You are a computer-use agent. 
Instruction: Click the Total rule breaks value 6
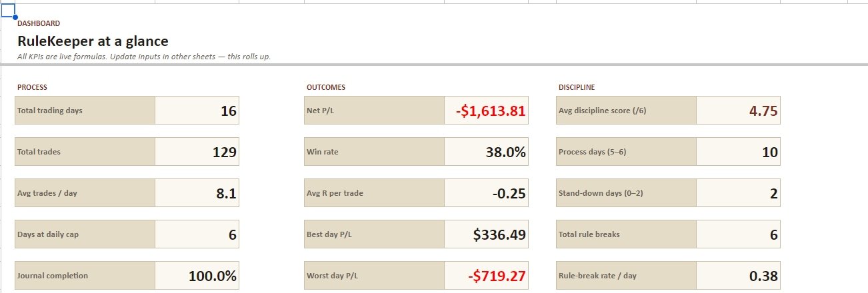pyautogui.click(x=738, y=234)
